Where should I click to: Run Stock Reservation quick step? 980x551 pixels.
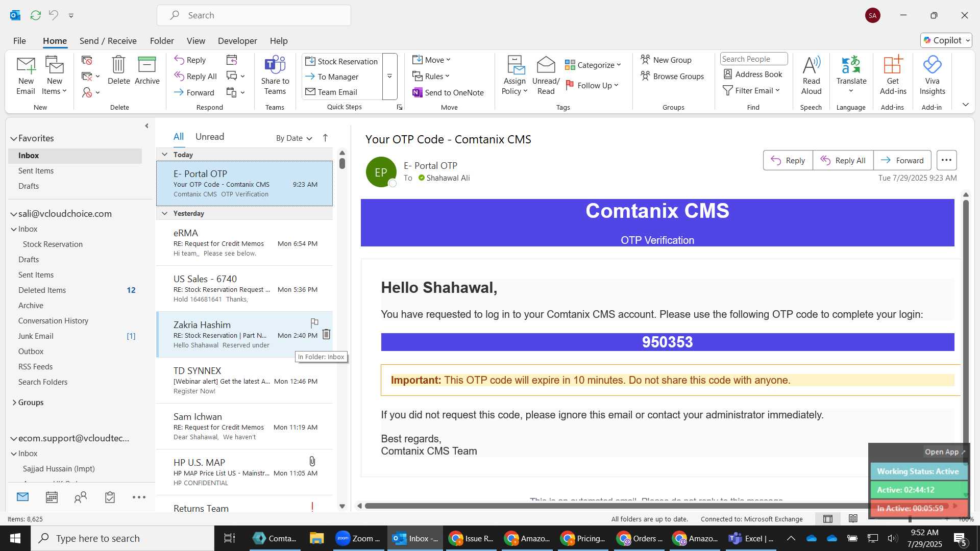click(341, 61)
